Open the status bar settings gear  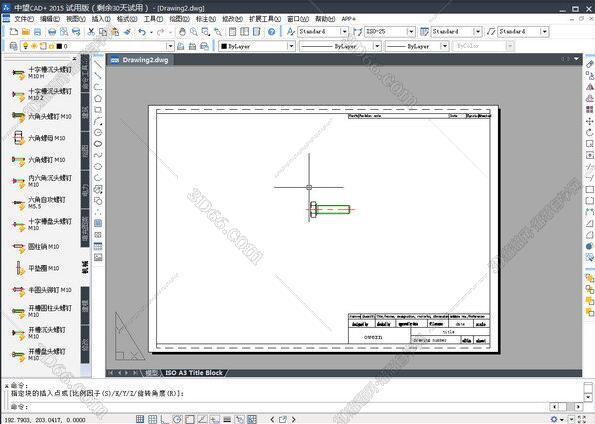554,419
